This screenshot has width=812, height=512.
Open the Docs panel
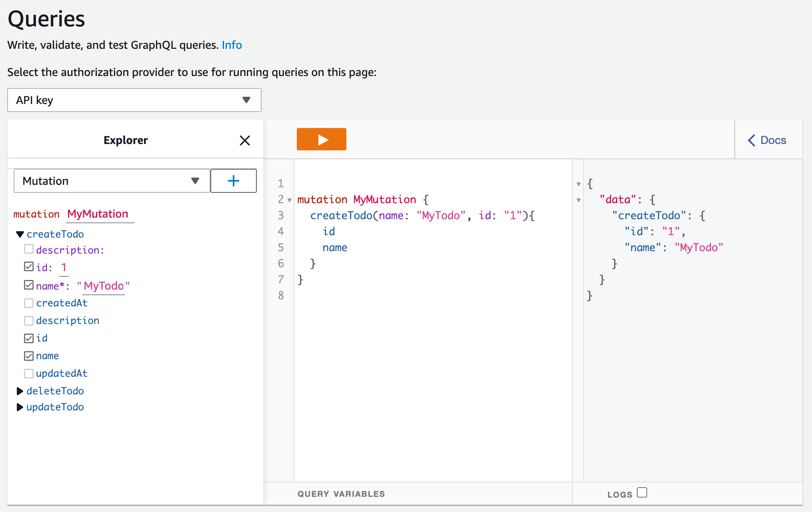(767, 140)
